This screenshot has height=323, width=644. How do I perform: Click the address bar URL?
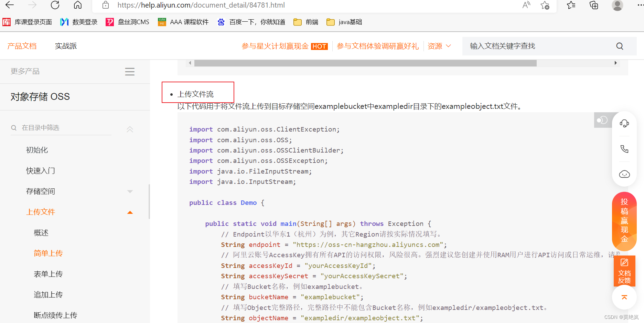201,5
